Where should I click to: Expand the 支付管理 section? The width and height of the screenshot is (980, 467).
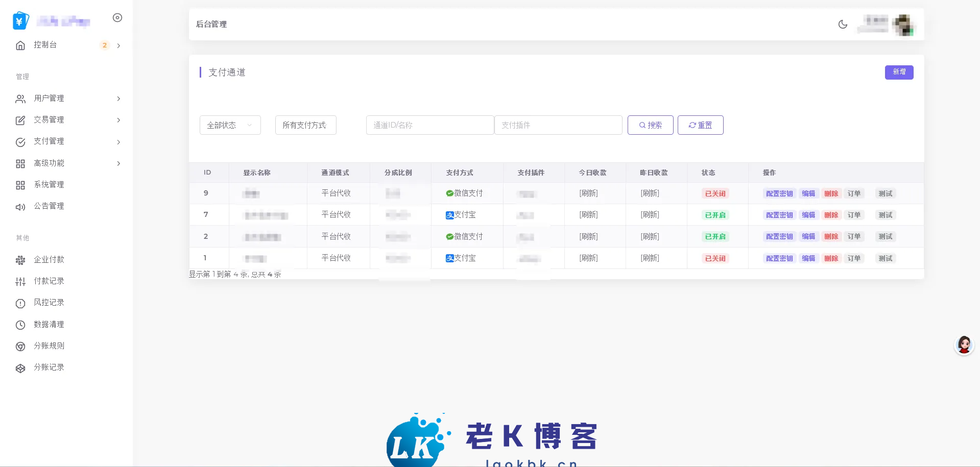click(x=49, y=141)
